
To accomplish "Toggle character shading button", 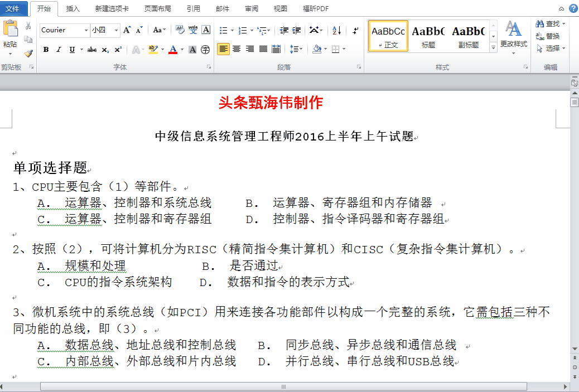I will (192, 49).
